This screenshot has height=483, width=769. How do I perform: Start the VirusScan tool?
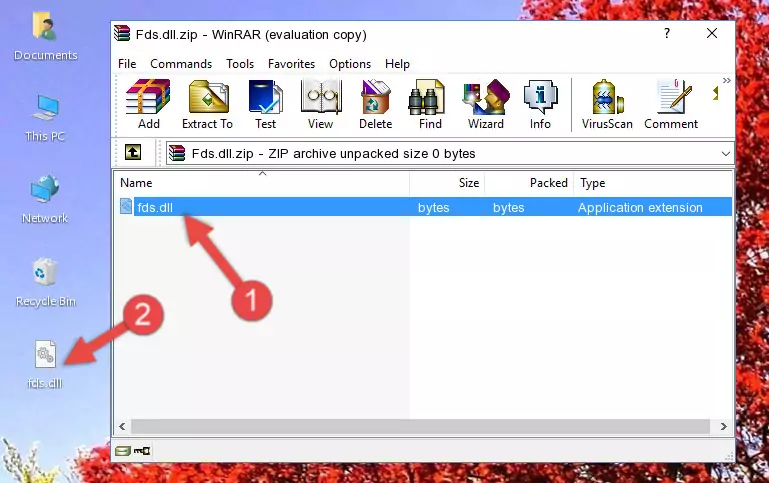pos(607,104)
